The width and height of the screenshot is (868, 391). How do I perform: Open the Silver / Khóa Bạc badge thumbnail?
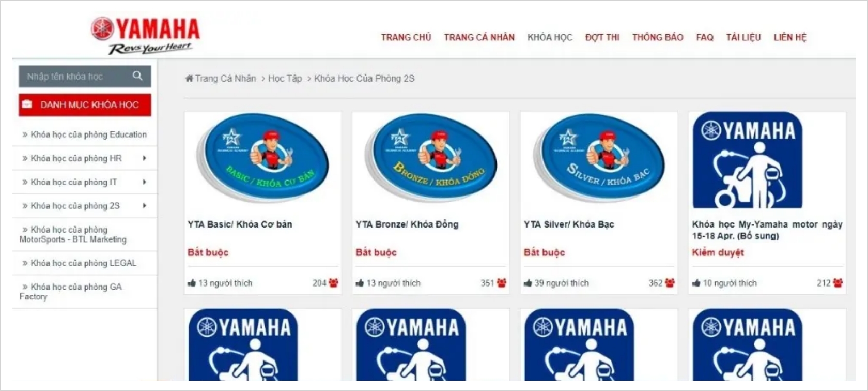coord(599,158)
